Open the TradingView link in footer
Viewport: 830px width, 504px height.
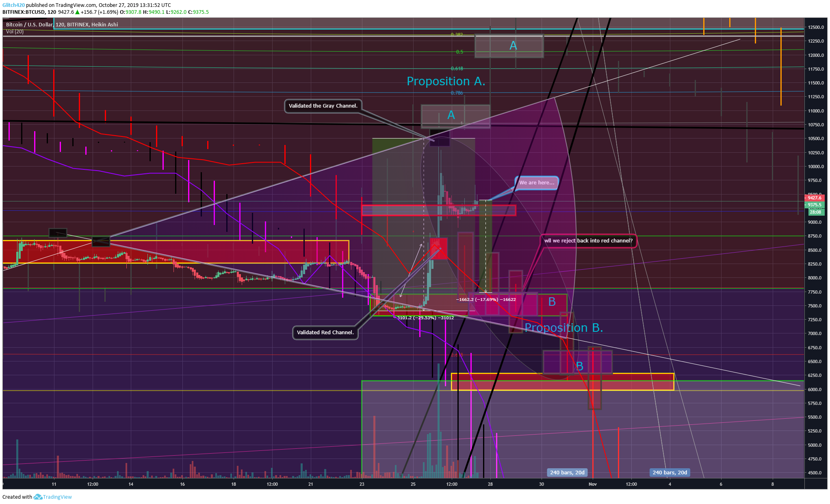coord(57,497)
